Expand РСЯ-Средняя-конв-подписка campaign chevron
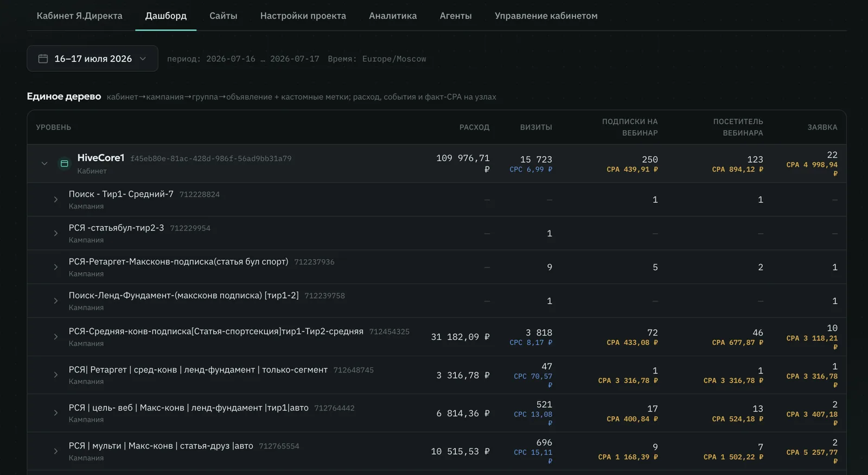The image size is (868, 475). [x=55, y=337]
